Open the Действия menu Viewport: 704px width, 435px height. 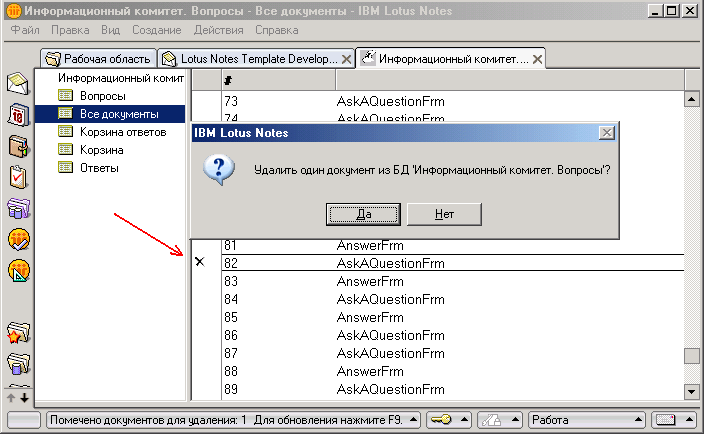(x=219, y=30)
